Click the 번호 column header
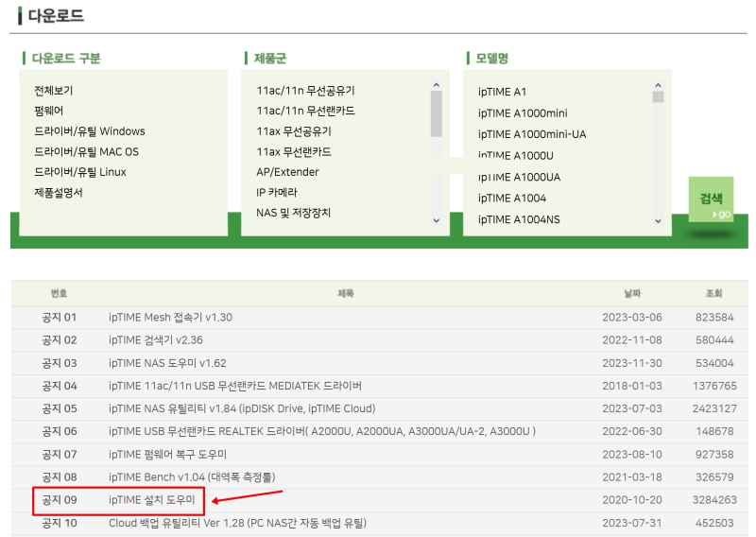This screenshot has height=537, width=756. tap(59, 293)
